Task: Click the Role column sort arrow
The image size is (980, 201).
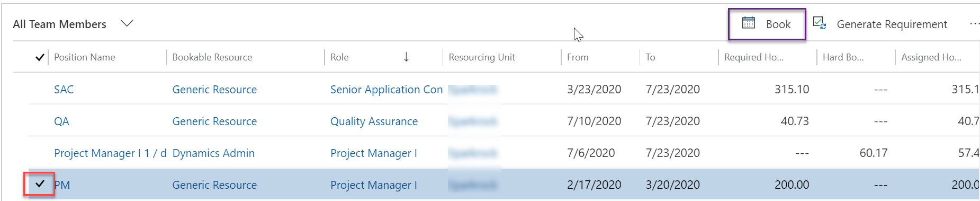Action: click(x=406, y=57)
